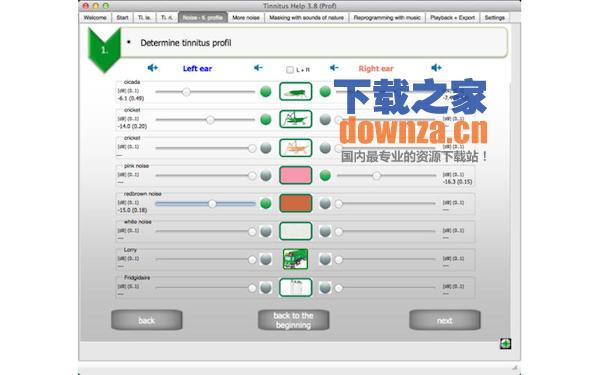
Task: Raise right ear volume with speaker-plus icon
Action: click(x=436, y=68)
